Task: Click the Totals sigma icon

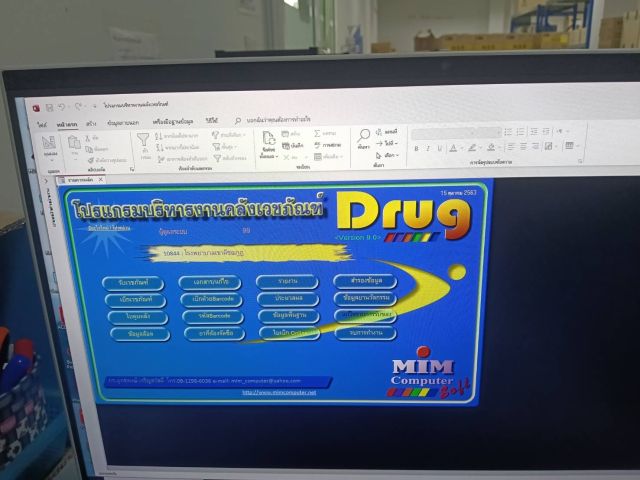Action: click(317, 133)
